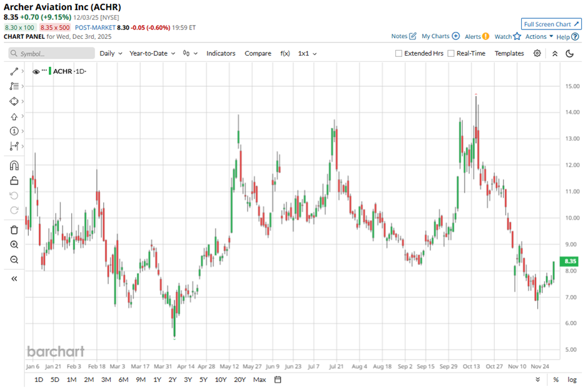
Task: Add ACHR to Watch list
Action: (x=503, y=36)
